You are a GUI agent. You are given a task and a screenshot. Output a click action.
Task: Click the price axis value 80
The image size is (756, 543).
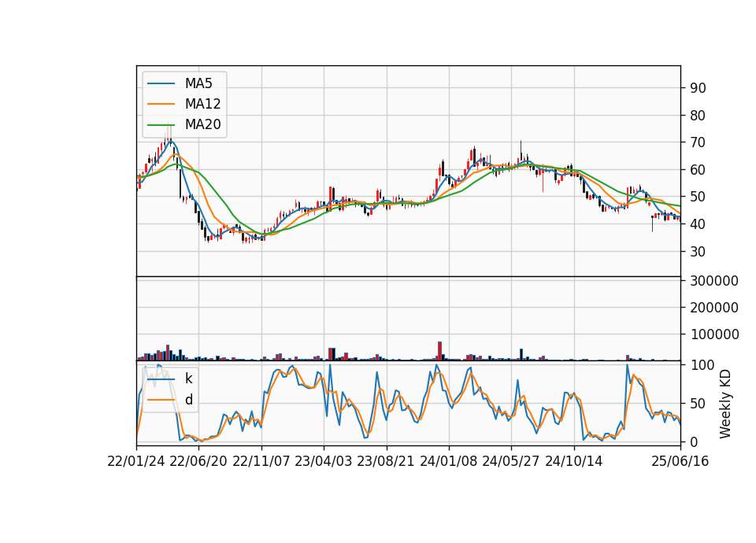pos(698,116)
